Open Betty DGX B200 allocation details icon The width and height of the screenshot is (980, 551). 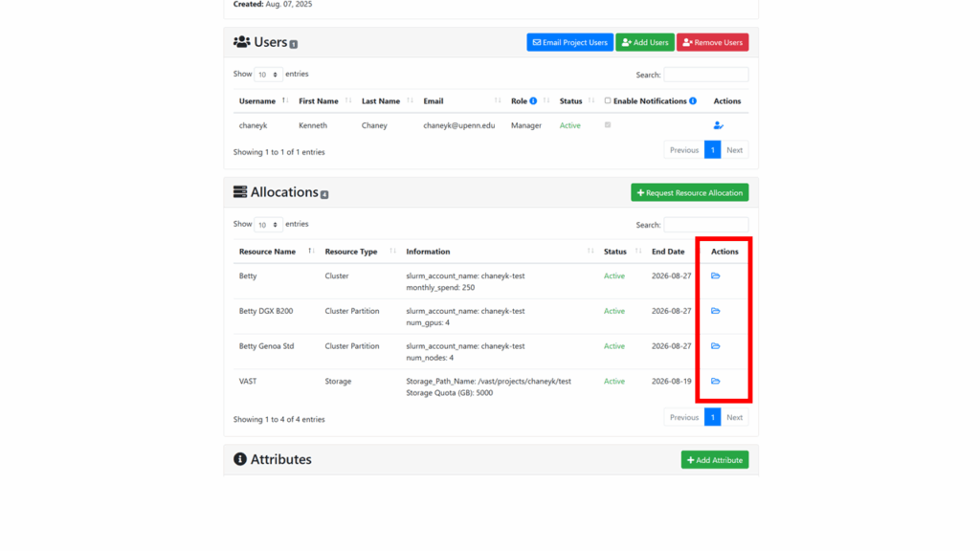tap(715, 311)
